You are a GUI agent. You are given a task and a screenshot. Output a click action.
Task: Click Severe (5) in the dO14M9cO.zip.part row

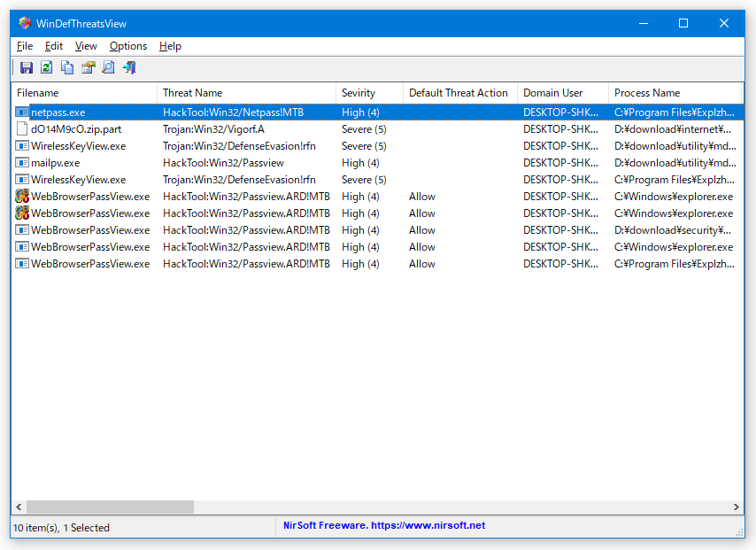(364, 129)
